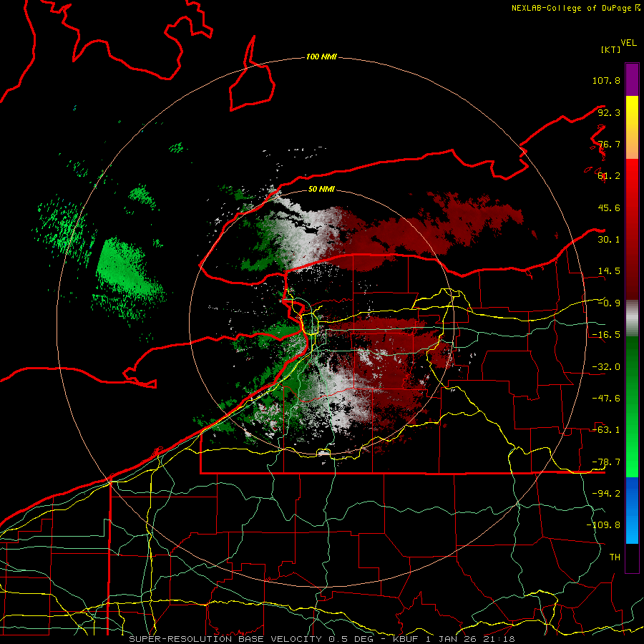The image size is (644, 644).
Task: Click the [KT] units label
Action: [611, 49]
